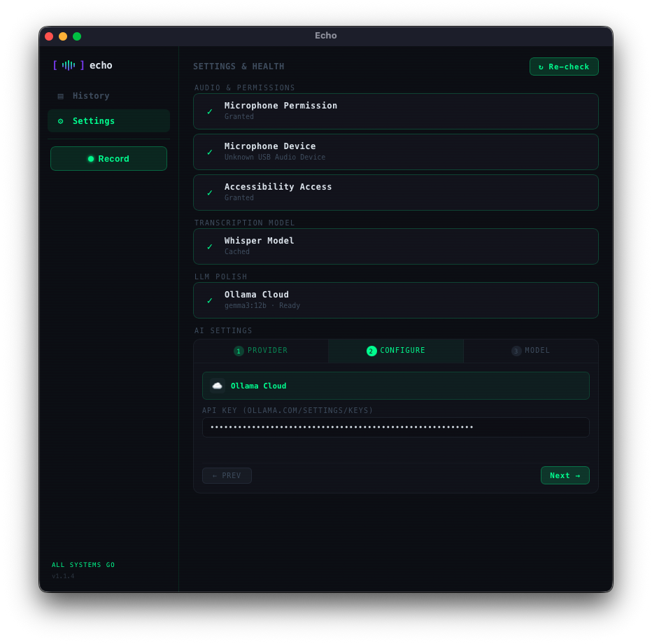Switch to the Provider step tab

click(x=261, y=351)
